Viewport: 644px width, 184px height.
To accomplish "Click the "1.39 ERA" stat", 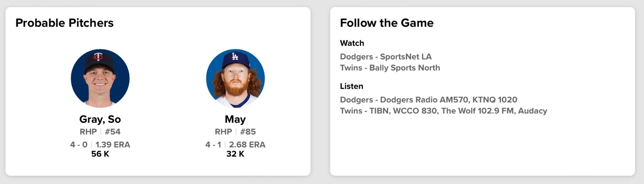I will [x=113, y=145].
